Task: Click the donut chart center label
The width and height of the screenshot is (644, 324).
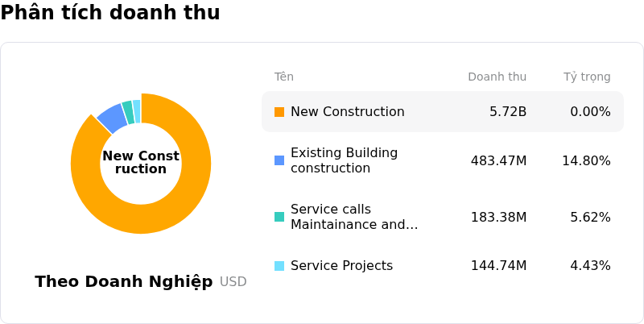Action: pyautogui.click(x=141, y=163)
